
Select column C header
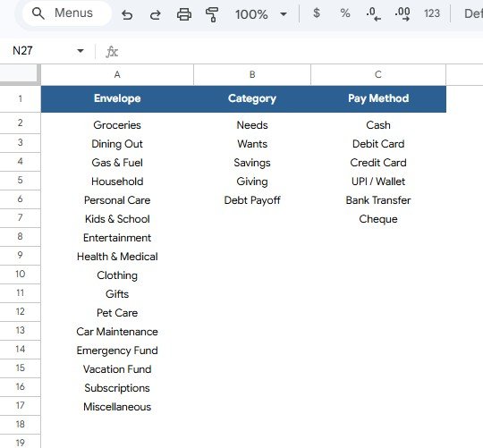(x=378, y=74)
